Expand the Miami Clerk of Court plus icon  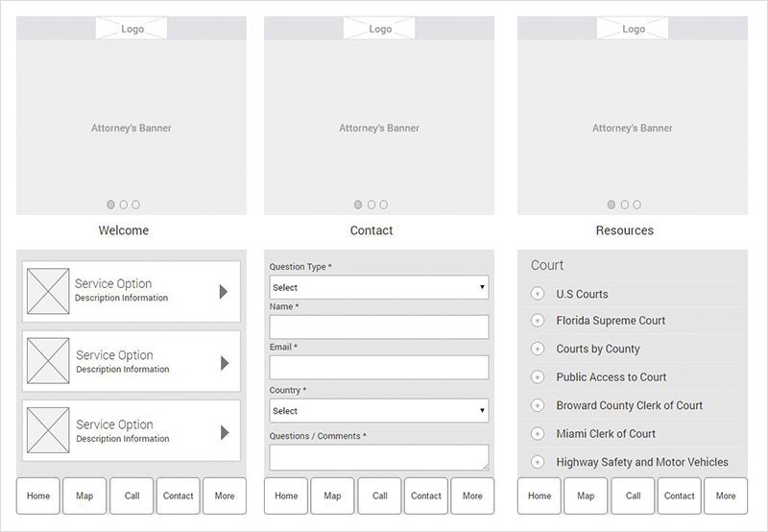(x=538, y=434)
